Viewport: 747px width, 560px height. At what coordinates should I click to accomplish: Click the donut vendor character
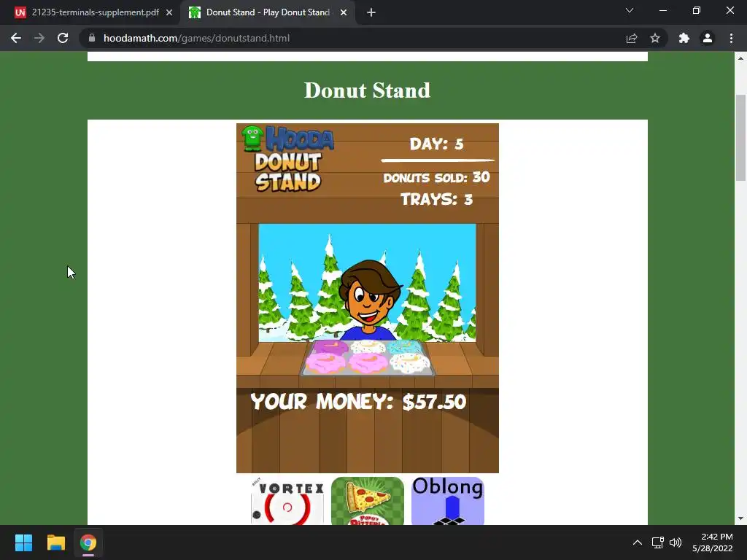tap(369, 300)
